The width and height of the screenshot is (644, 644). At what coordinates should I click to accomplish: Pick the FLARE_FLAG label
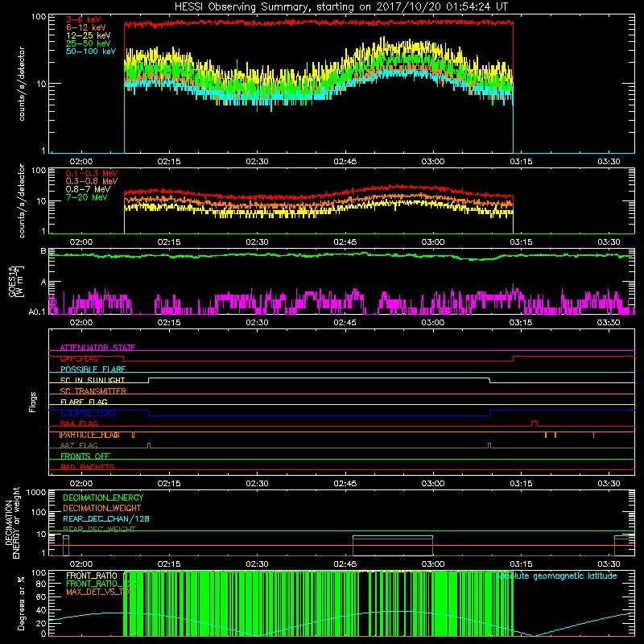84,402
